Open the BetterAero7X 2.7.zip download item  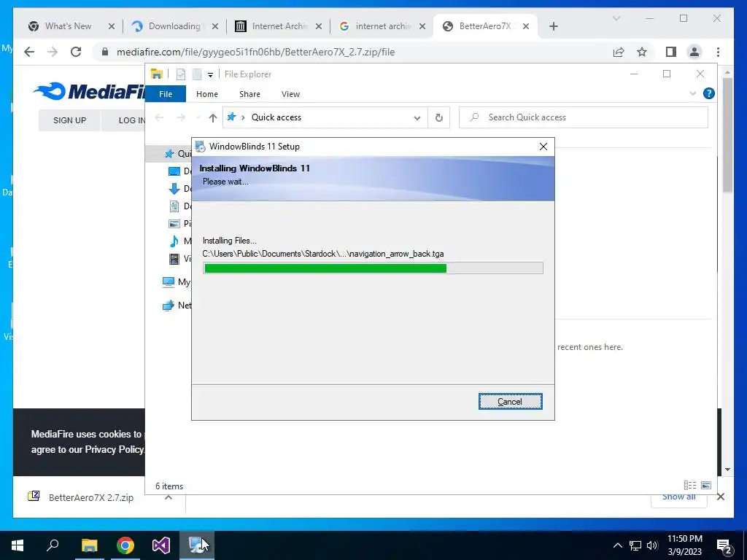coord(90,497)
